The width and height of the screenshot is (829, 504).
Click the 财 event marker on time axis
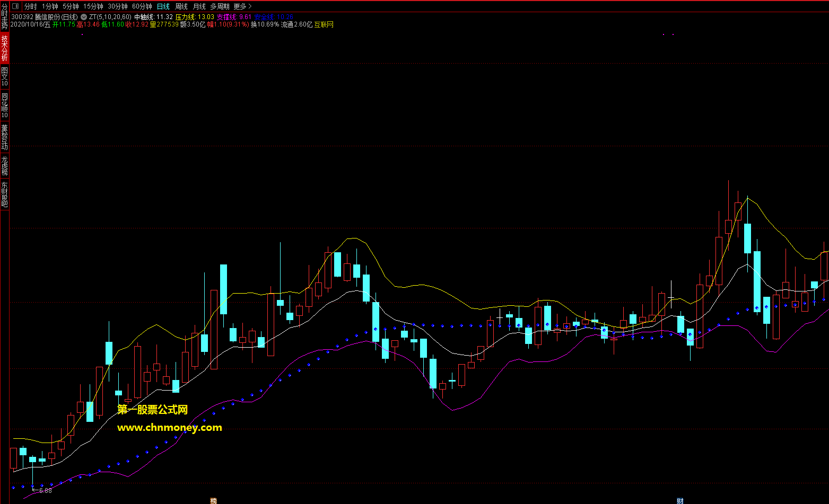click(680, 501)
